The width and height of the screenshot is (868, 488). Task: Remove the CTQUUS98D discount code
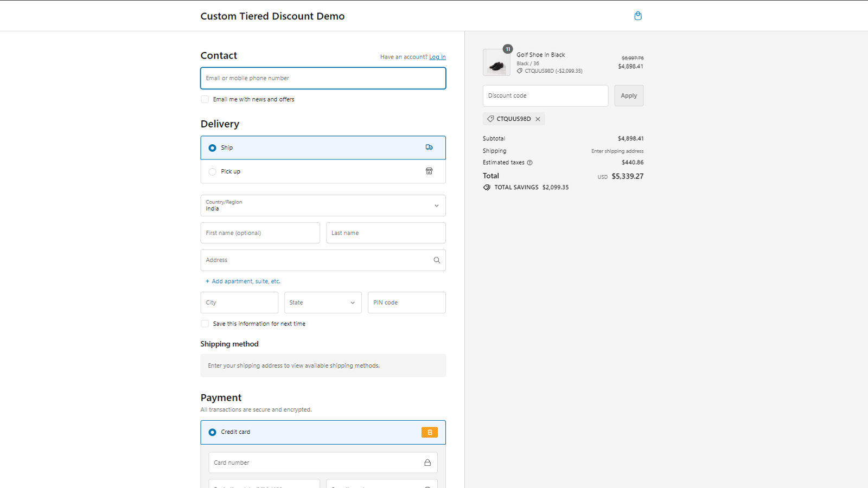click(538, 118)
